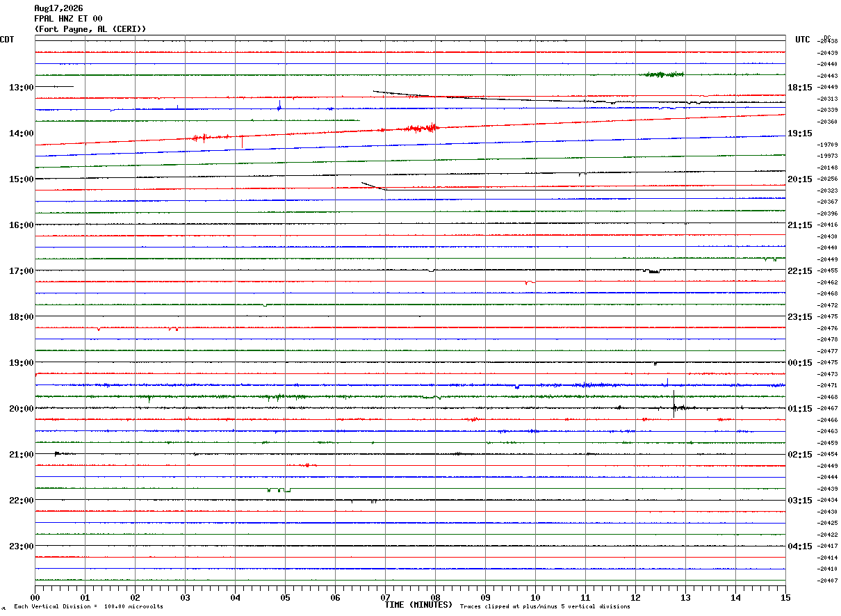Click the 12 minute tick label
This screenshot has width=841, height=616.
(x=635, y=597)
